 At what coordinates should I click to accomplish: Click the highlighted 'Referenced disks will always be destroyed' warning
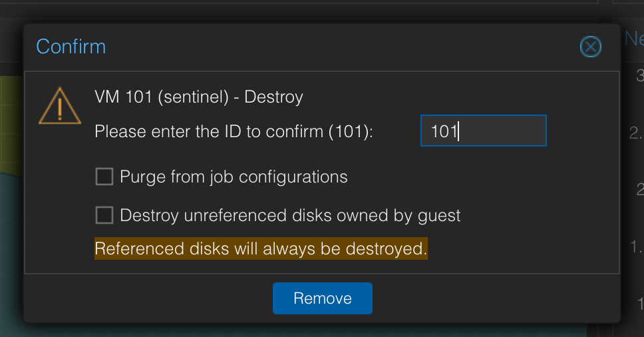pos(260,249)
